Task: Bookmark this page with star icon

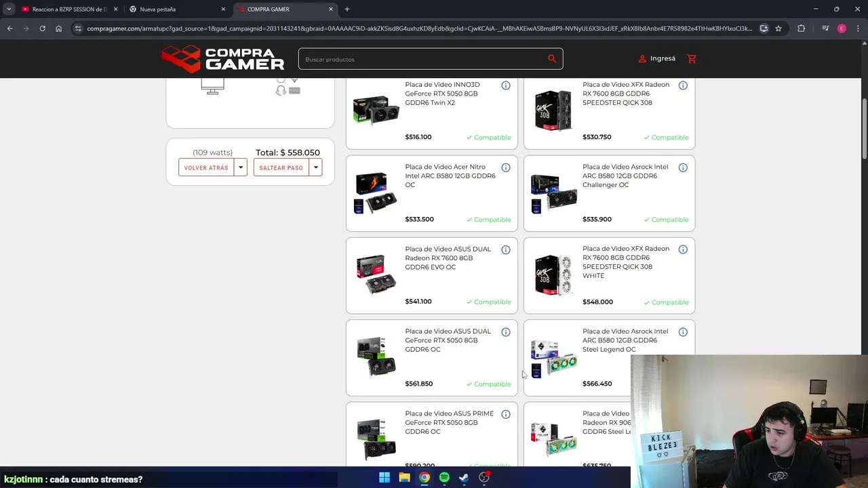Action: coord(778,28)
